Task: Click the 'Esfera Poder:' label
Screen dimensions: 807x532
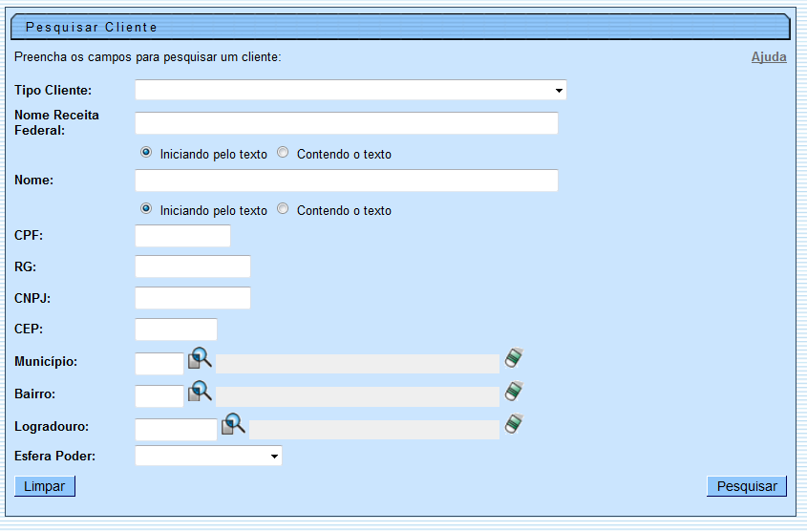Action: [55, 456]
